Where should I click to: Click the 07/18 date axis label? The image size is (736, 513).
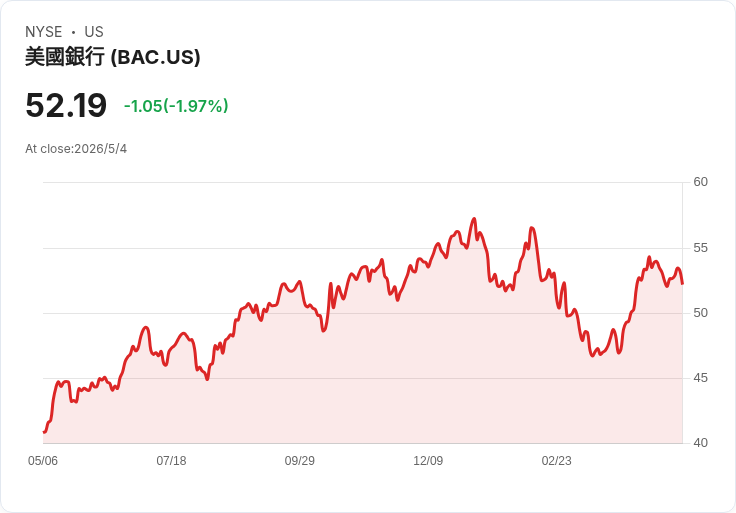click(171, 460)
